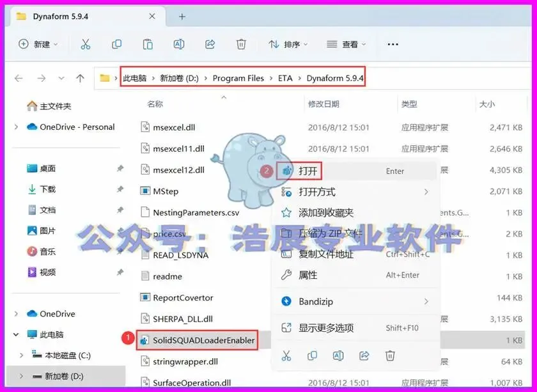Click the pin icon next to 桌面
The width and height of the screenshot is (537, 392).
(x=120, y=168)
